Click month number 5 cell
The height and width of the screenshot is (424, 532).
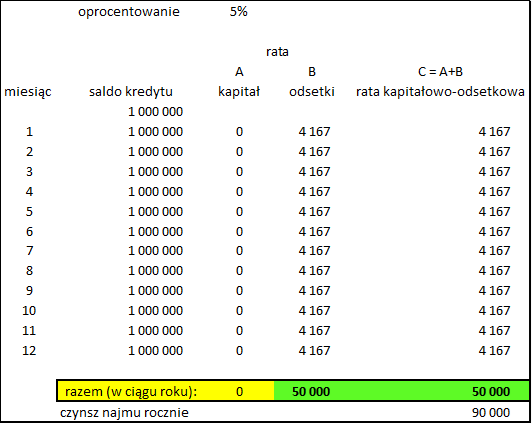click(30, 212)
